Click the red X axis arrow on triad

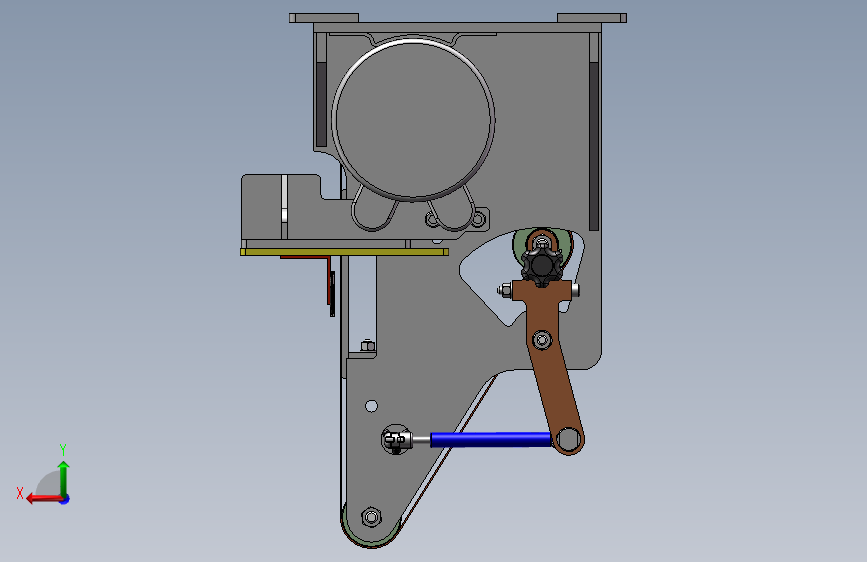44,499
